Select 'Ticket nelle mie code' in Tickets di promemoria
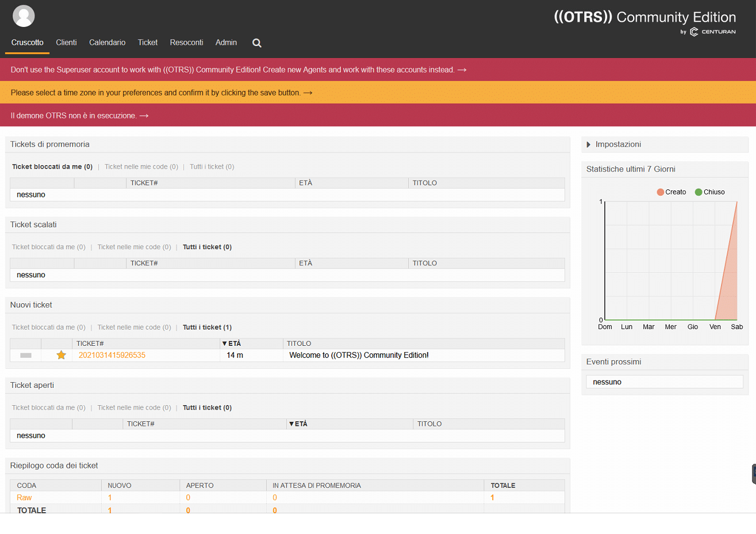 coord(141,167)
